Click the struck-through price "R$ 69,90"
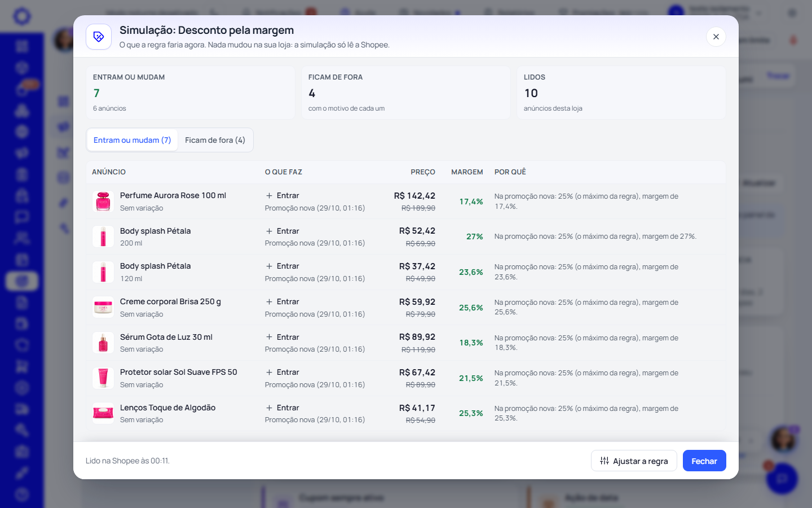Image resolution: width=812 pixels, height=508 pixels. coord(421,244)
